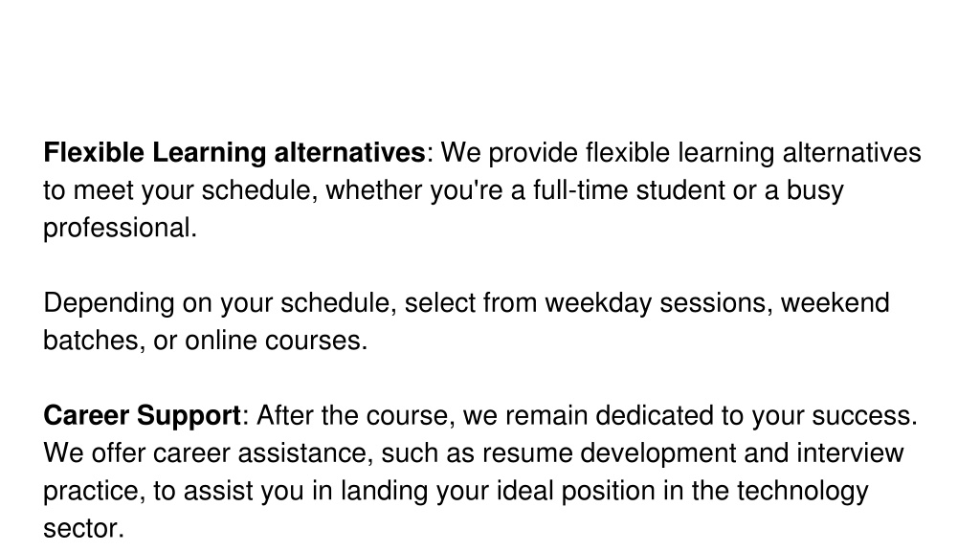Click the word 'technology' in the last paragraph
Image resolution: width=980 pixels, height=551 pixels.
click(x=803, y=491)
